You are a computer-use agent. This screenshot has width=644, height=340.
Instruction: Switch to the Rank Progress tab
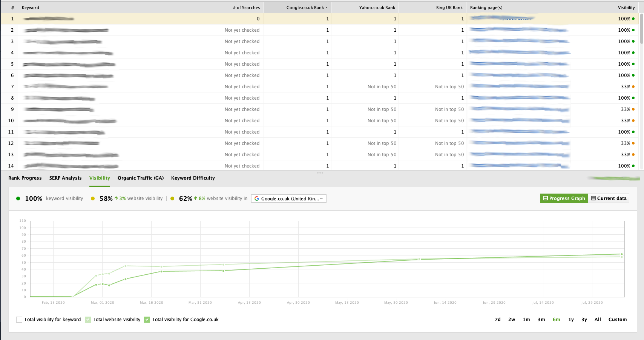(x=25, y=178)
